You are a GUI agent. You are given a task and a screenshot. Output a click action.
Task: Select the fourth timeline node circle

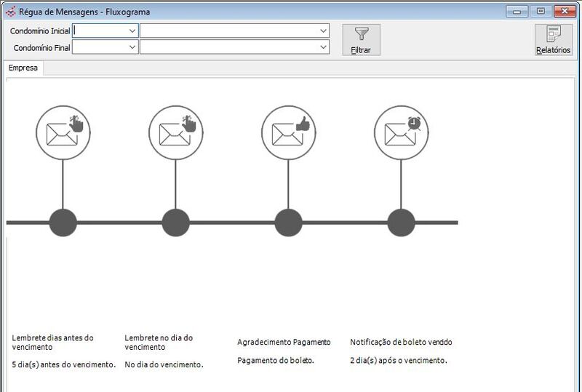[401, 223]
